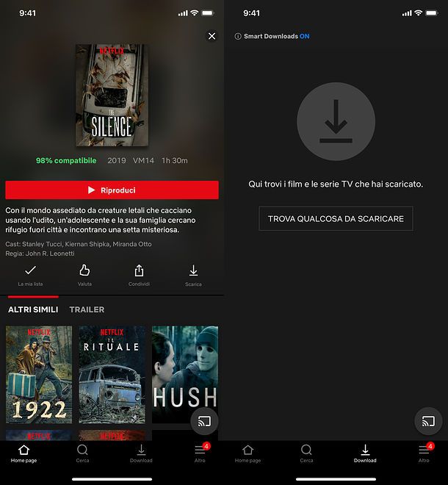Tap The Silence poster artwork

pos(112,95)
